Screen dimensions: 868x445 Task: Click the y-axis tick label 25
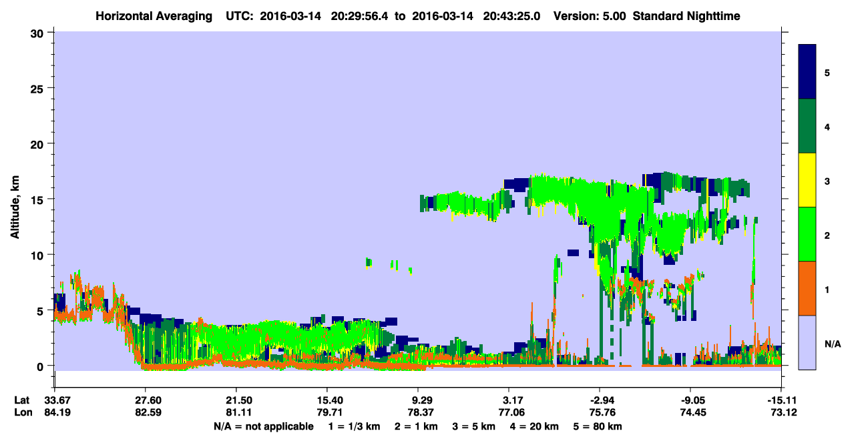tap(39, 88)
